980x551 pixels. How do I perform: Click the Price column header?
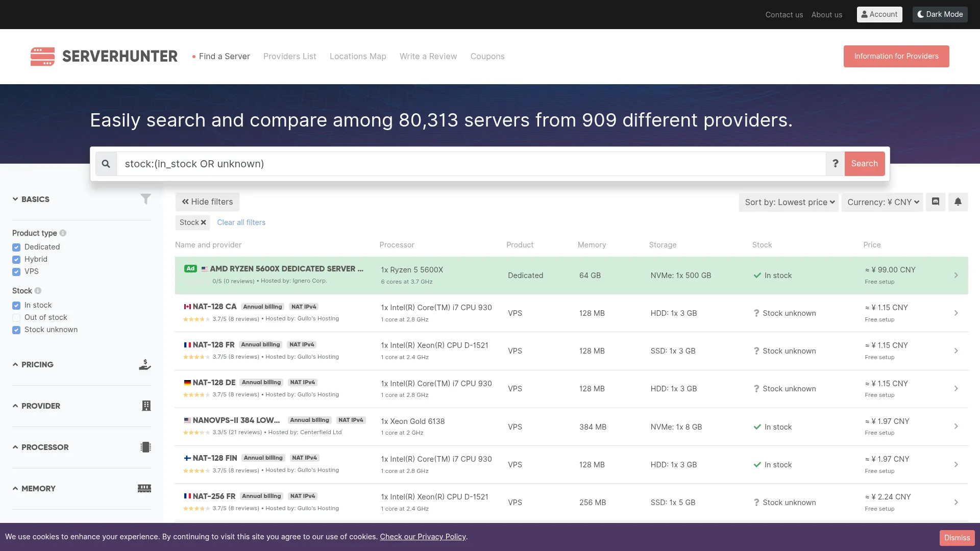872,245
